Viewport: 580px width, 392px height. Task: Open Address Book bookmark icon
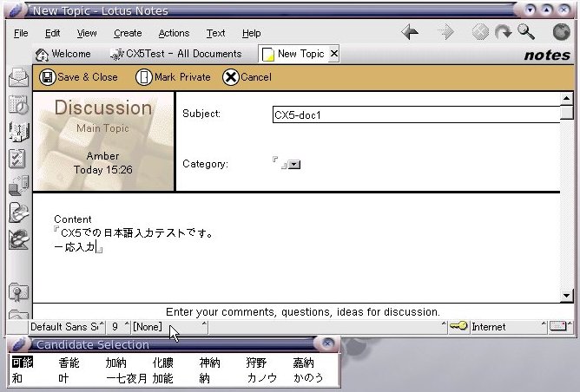click(x=18, y=132)
